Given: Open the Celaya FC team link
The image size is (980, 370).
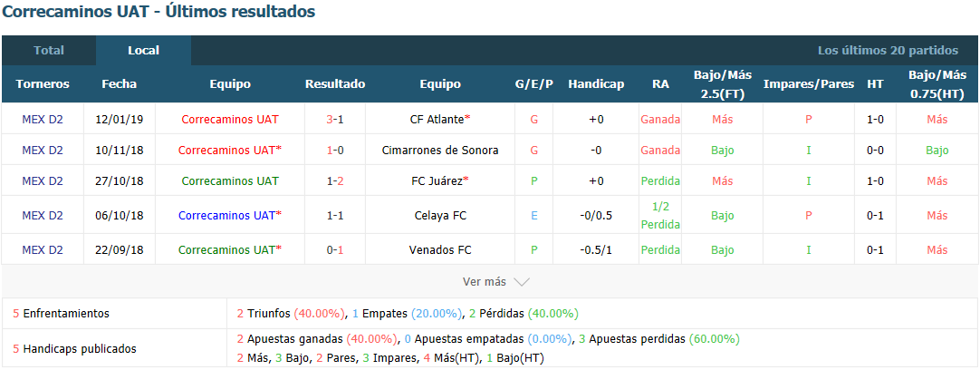Looking at the screenshot, I should coord(440,215).
